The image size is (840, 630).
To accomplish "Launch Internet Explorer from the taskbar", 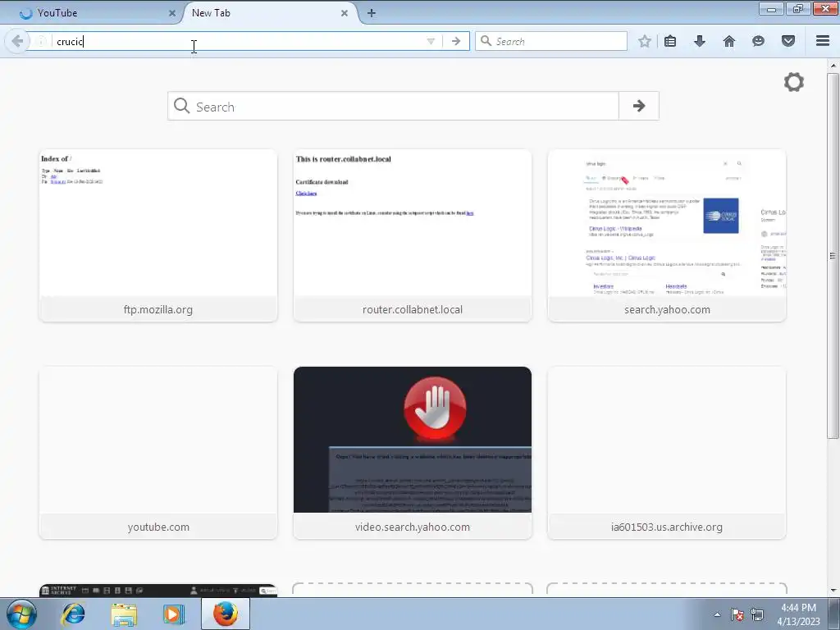I will [73, 614].
